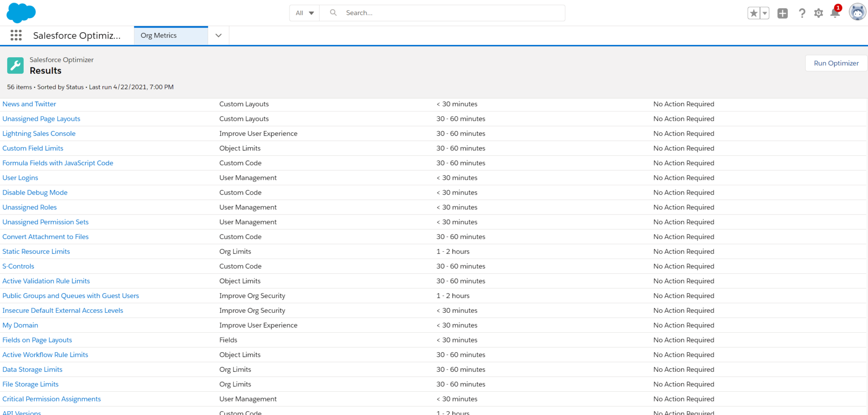Image resolution: width=868 pixels, height=415 pixels.
Task: Open your user avatar profile icon
Action: coord(857,12)
